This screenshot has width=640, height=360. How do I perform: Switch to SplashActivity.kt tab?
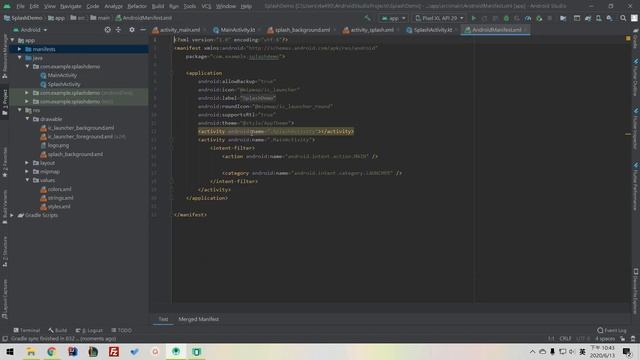click(x=433, y=30)
